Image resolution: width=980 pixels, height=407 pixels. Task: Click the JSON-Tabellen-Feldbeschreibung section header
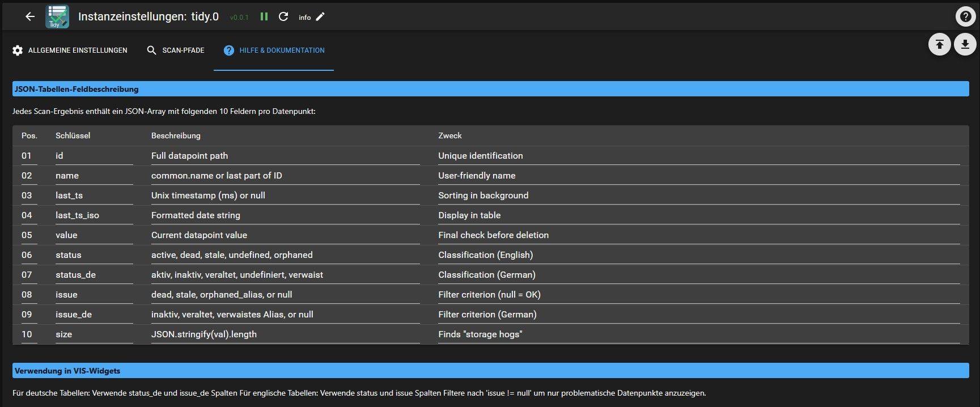pos(77,89)
